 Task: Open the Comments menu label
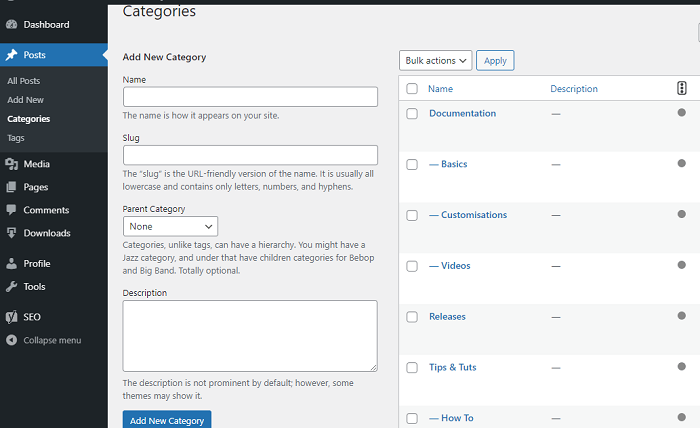point(46,210)
